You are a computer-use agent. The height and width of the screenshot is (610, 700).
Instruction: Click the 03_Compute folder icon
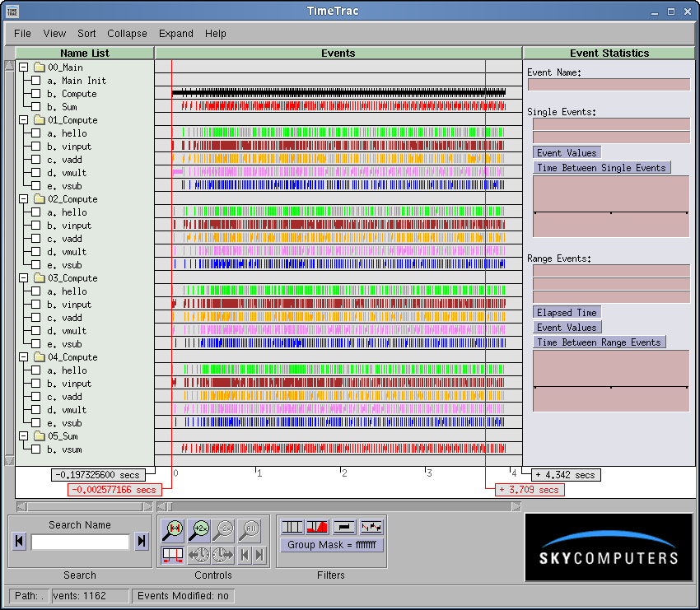pos(40,278)
